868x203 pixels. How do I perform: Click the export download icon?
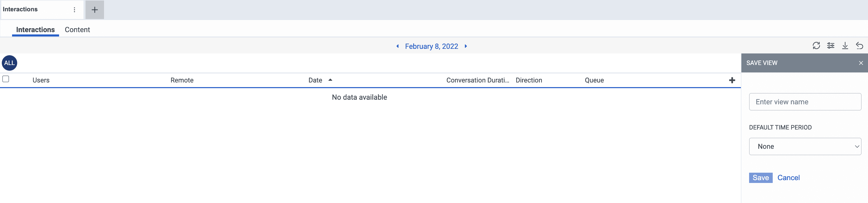[x=845, y=45]
